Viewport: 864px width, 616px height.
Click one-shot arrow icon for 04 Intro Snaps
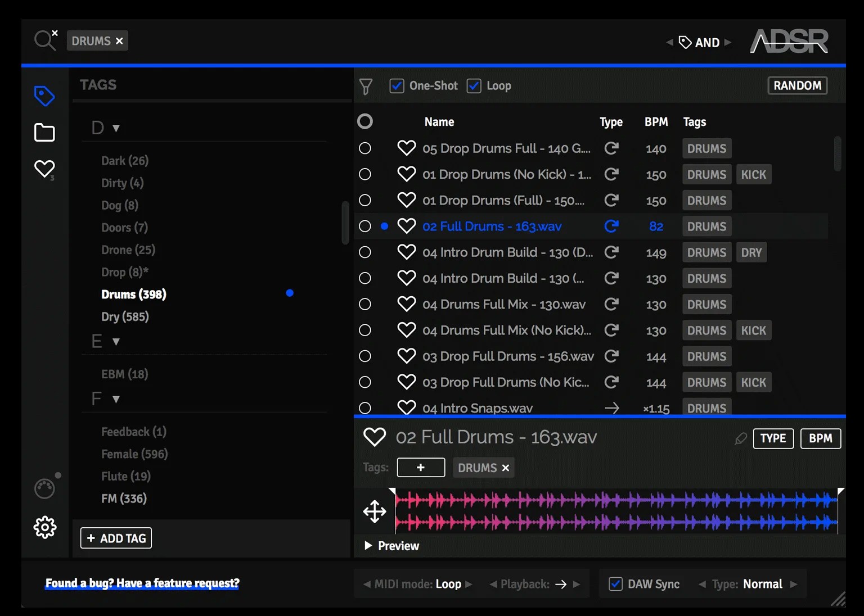611,408
